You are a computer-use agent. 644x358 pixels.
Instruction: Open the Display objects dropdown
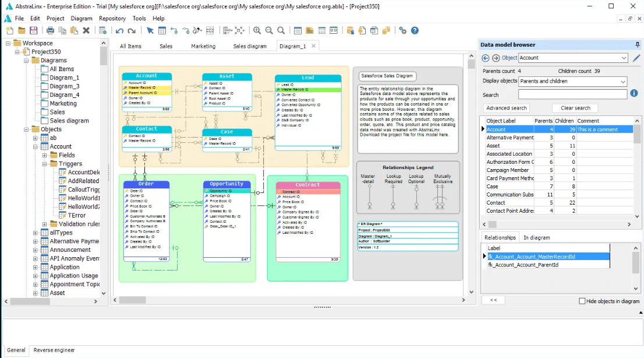[623, 81]
